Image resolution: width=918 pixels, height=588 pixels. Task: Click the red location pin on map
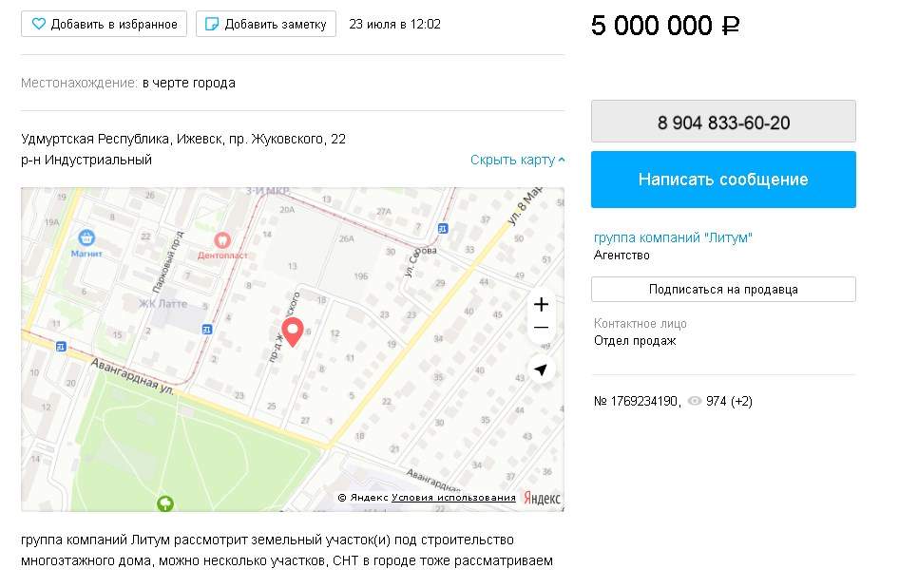click(292, 332)
